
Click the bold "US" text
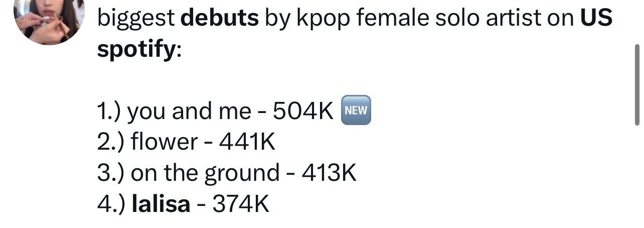coord(596,19)
